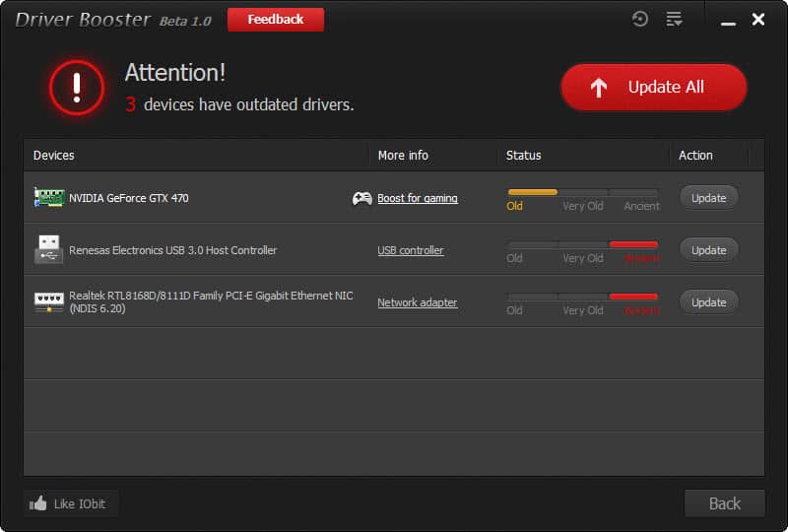Click the NVIDIA graphics card icon

48,198
